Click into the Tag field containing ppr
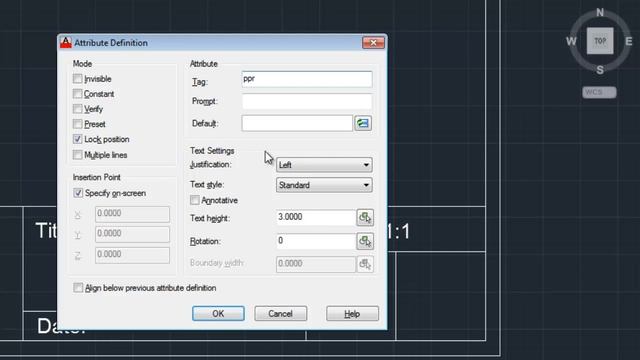Viewport: 640px width, 360px height. coord(307,79)
